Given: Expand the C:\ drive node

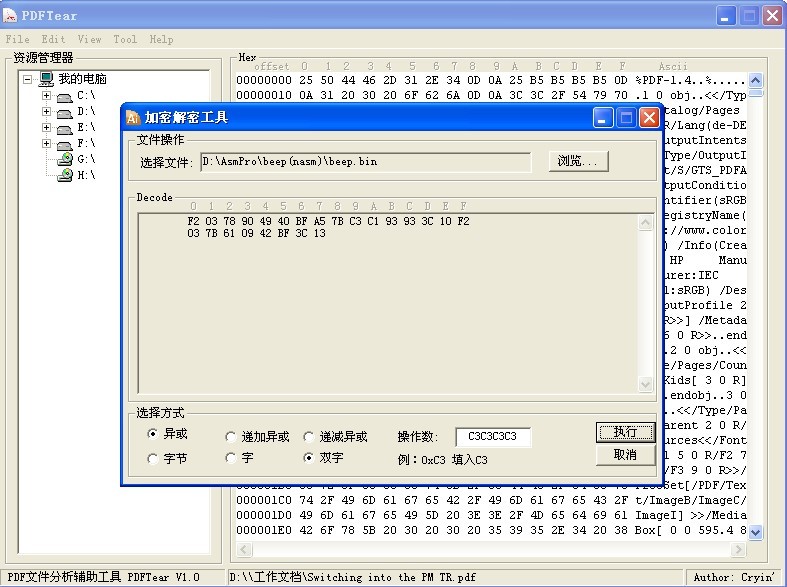Looking at the screenshot, I should click(46, 96).
